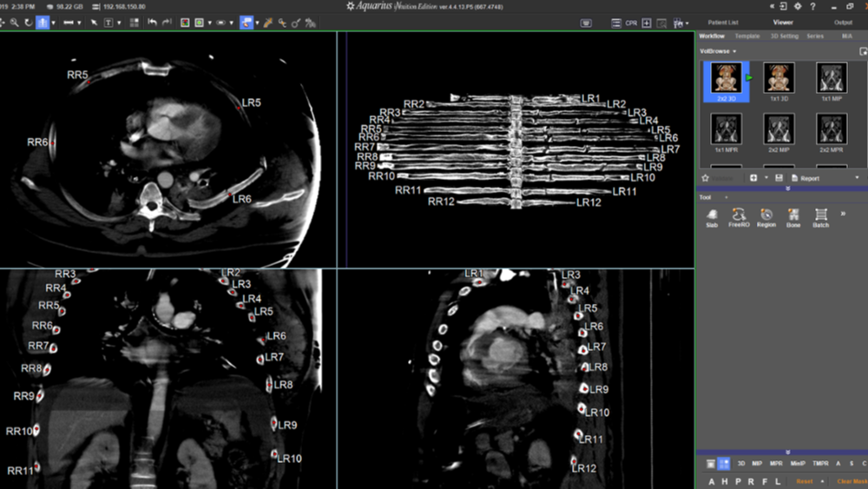
Task: Click the keyboard icon in toolbar
Action: pos(586,23)
